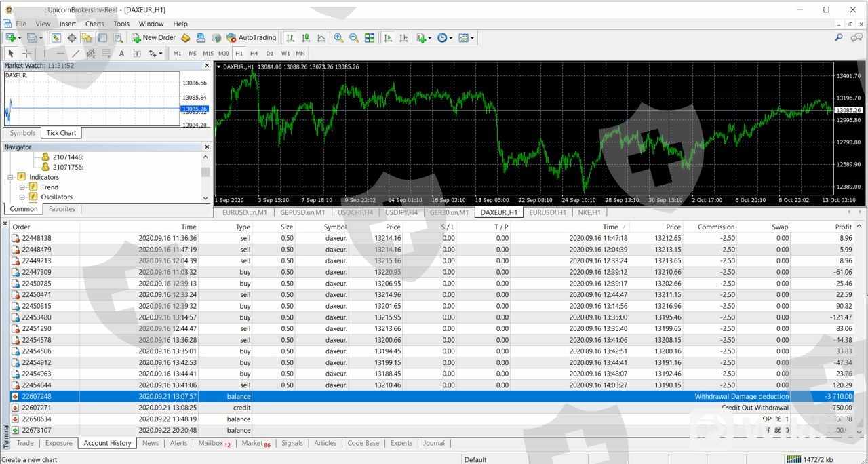Switch chart to candlestick view
Image resolution: width=868 pixels, height=464 pixels.
(306, 38)
